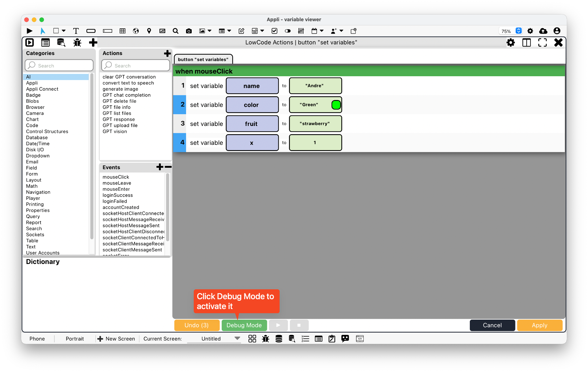The width and height of the screenshot is (588, 372).
Task: Select the Text tool in toolbar
Action: [x=76, y=31]
